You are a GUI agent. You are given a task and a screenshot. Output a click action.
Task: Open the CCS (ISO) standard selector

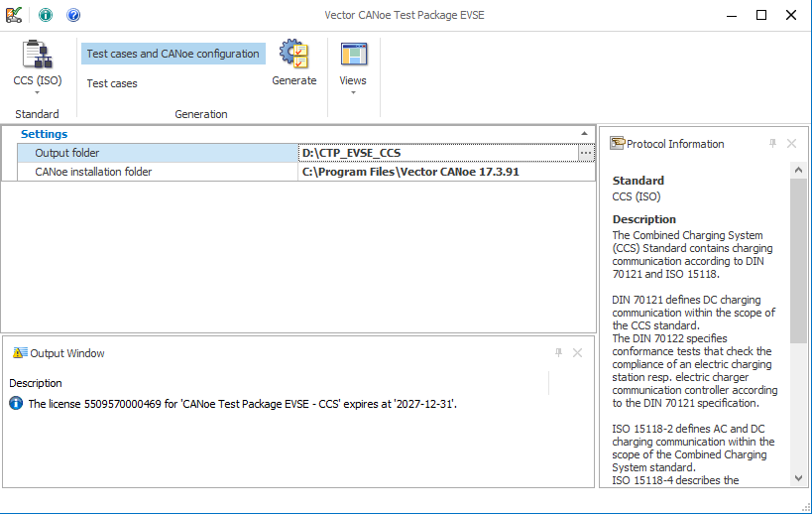(x=38, y=67)
